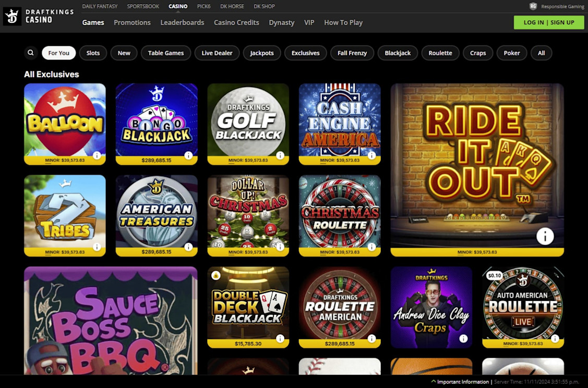Filter by Jackpots chip
Screen dimensions: 588x388
[x=262, y=53]
